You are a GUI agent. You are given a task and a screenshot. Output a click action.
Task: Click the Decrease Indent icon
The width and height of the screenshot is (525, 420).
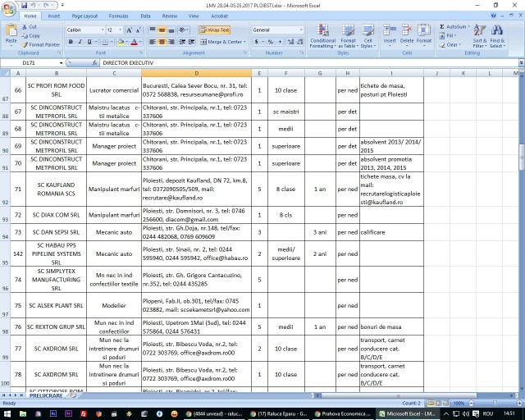(182, 42)
